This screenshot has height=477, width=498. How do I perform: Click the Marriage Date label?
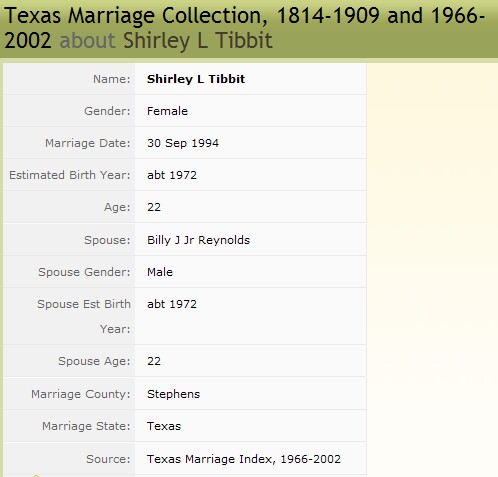point(88,143)
